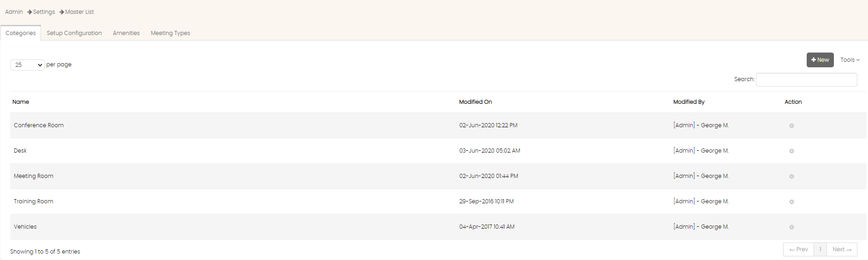The height and width of the screenshot is (260, 868).
Task: Open gear actions for Vehicles row
Action: click(x=791, y=227)
